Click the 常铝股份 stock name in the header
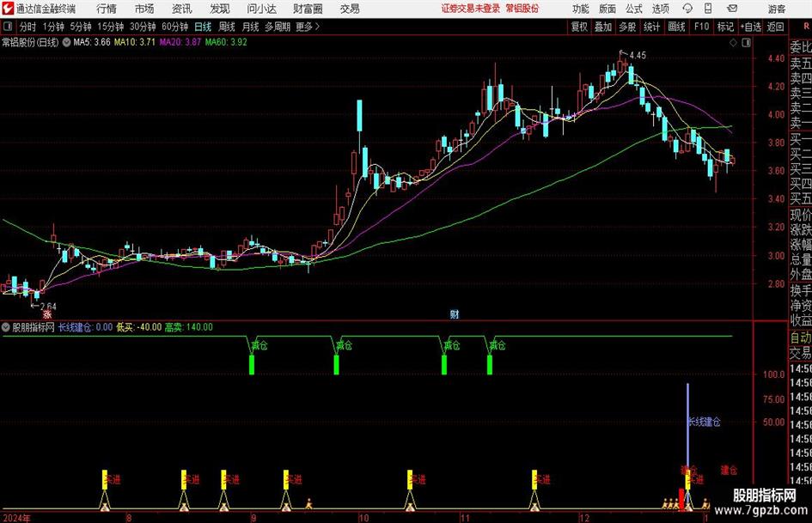Viewport: 812px width, 523px height. (522, 9)
